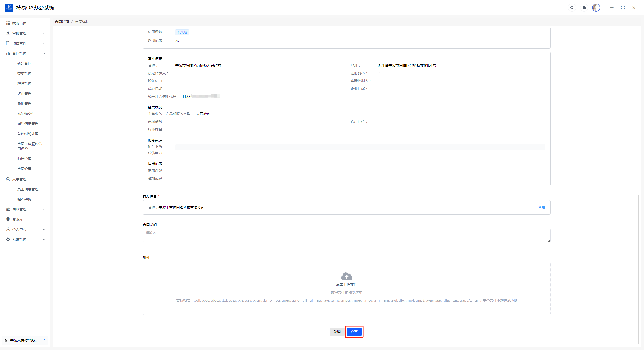Open the notification bell
Screen dimensions: 644x350
coord(584,8)
